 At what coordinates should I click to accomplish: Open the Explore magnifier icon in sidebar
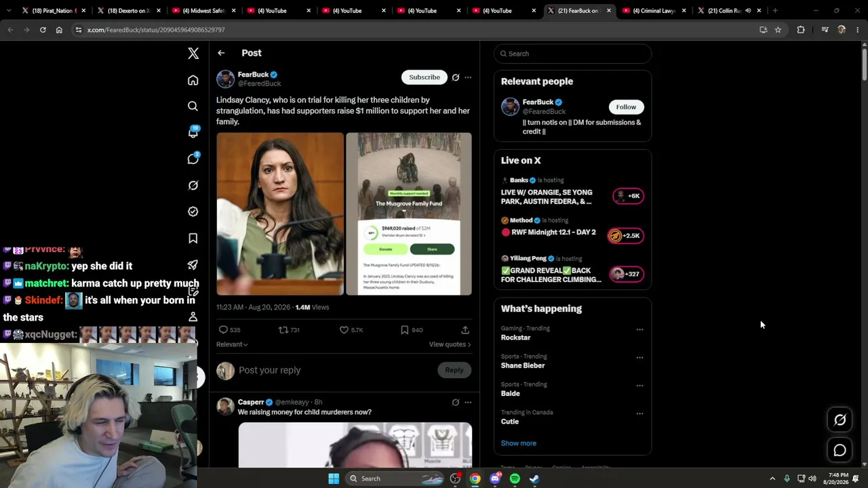point(193,106)
